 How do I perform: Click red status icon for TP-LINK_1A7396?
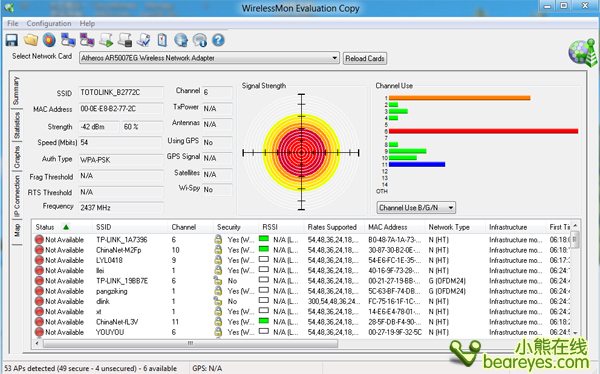pyautogui.click(x=39, y=240)
